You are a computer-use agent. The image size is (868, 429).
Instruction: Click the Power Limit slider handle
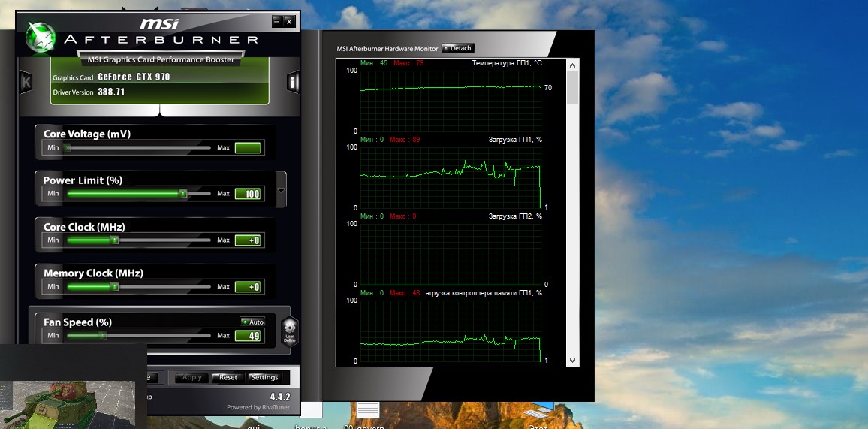point(182,193)
